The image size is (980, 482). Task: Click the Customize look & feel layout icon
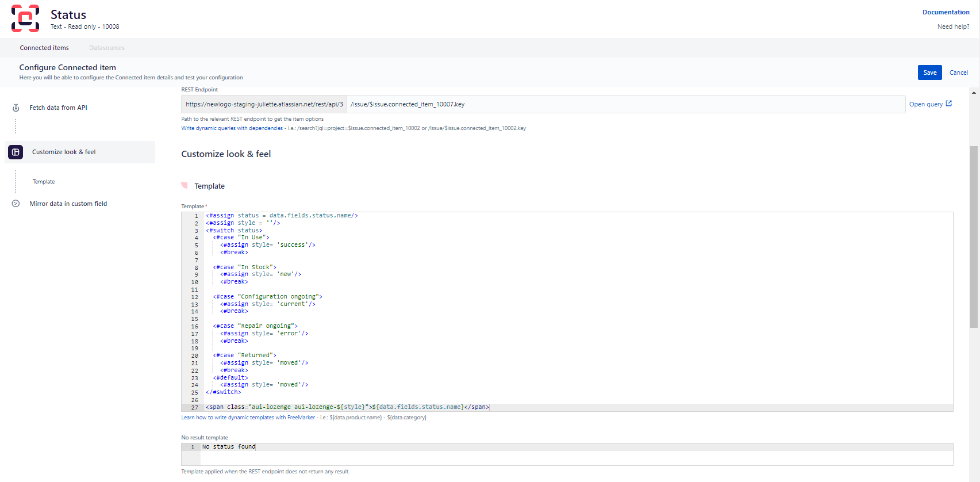pyautogui.click(x=16, y=152)
